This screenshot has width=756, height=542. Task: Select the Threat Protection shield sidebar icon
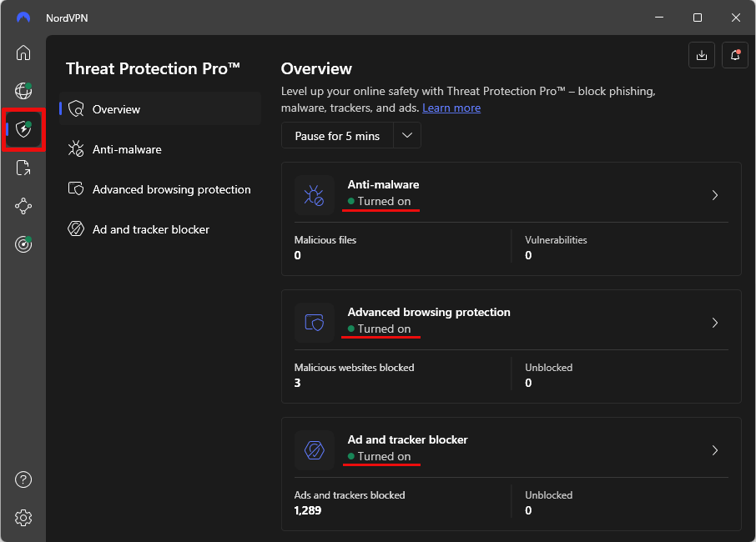(x=23, y=129)
